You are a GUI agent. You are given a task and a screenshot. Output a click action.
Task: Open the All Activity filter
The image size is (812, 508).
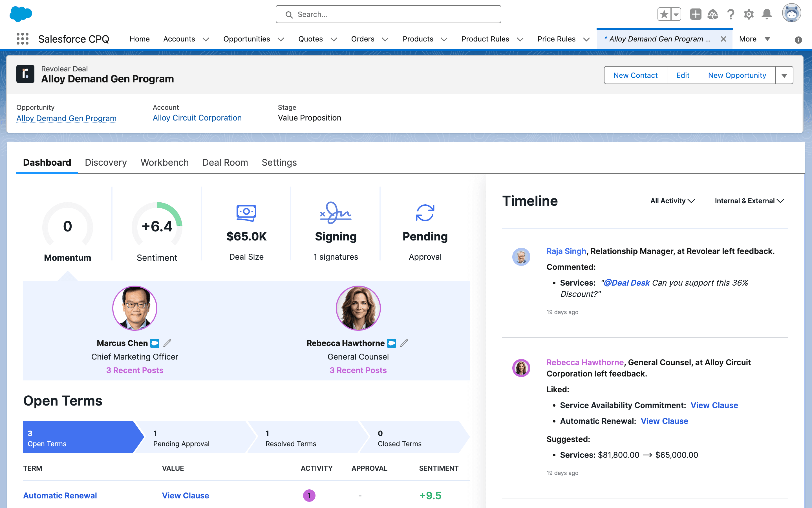[x=672, y=201]
